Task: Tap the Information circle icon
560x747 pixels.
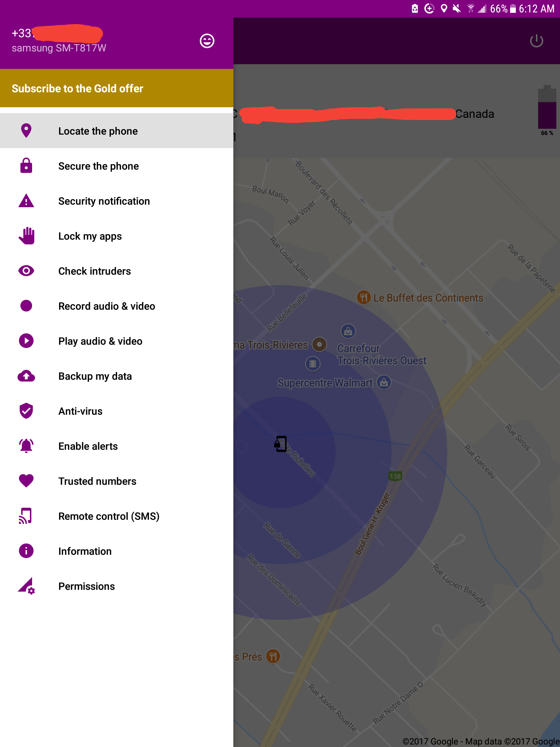Action: coord(26,551)
